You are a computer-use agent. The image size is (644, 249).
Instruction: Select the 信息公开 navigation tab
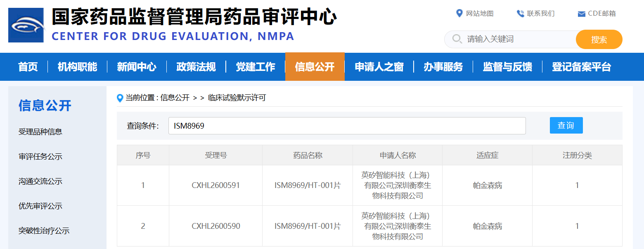pos(315,67)
